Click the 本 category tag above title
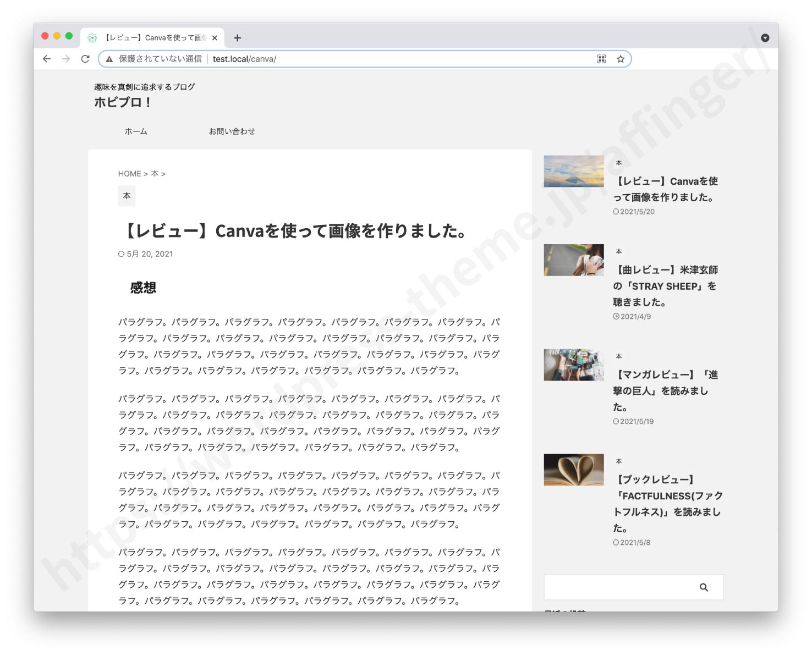Image resolution: width=812 pixels, height=656 pixels. pos(127,196)
